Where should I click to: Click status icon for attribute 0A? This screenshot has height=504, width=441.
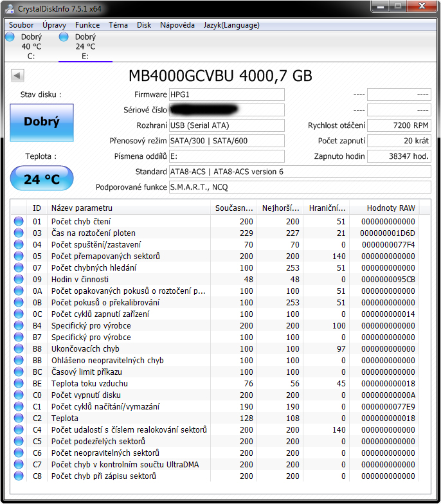coord(19,291)
